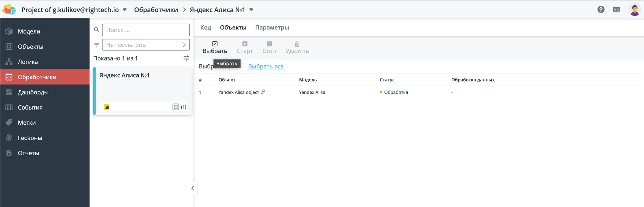Screen dimensions: 644x207
Task: Click the link icon beside Yandex Alisa object
Action: [x=263, y=92]
